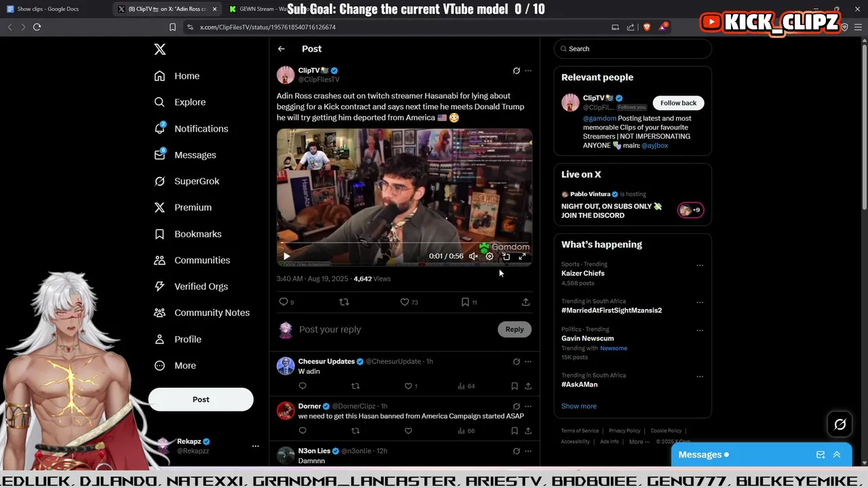This screenshot has width=868, height=488.
Task: Repost the Cheesur Updates reply
Action: point(355,386)
